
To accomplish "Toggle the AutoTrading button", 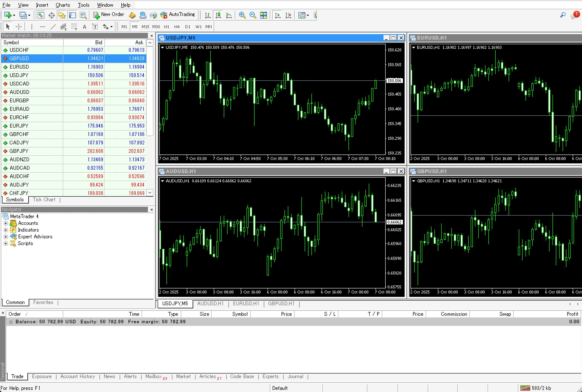I will (177, 15).
